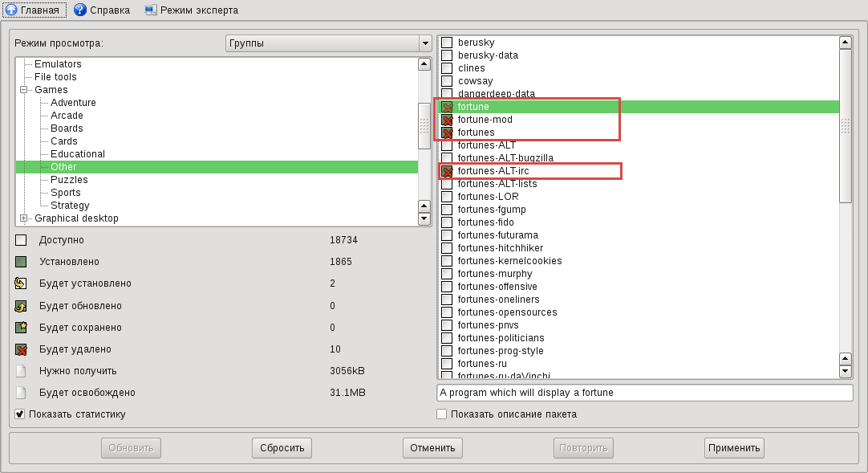
Task: Click the green 'Установлено' status square
Action: coord(21,262)
